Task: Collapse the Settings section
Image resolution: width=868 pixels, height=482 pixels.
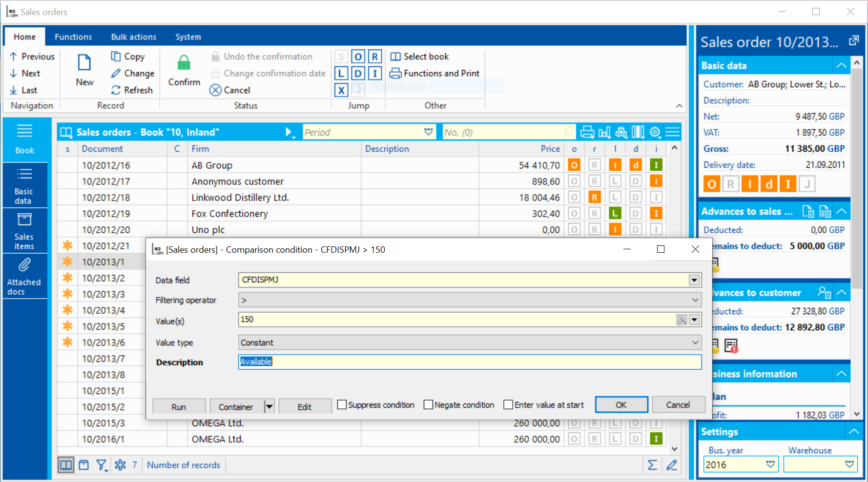Action: point(854,431)
